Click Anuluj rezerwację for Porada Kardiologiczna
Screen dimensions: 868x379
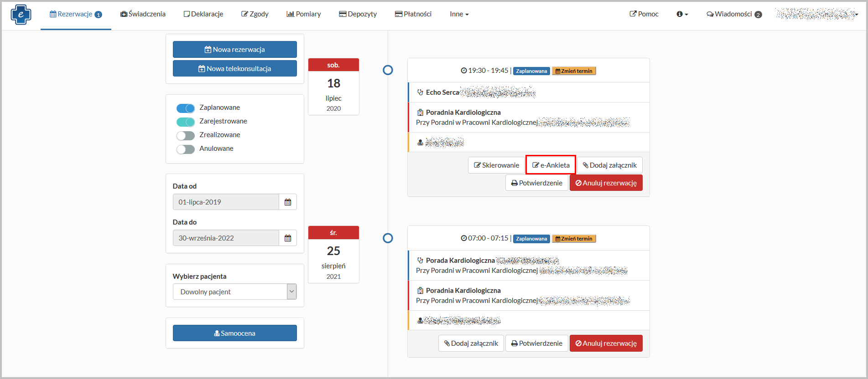(606, 343)
